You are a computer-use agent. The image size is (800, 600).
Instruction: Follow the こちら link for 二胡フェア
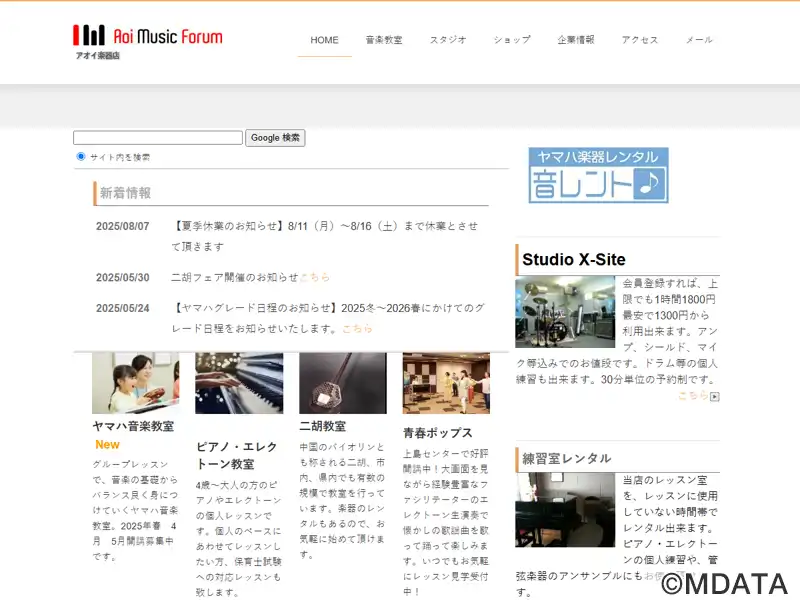(314, 277)
